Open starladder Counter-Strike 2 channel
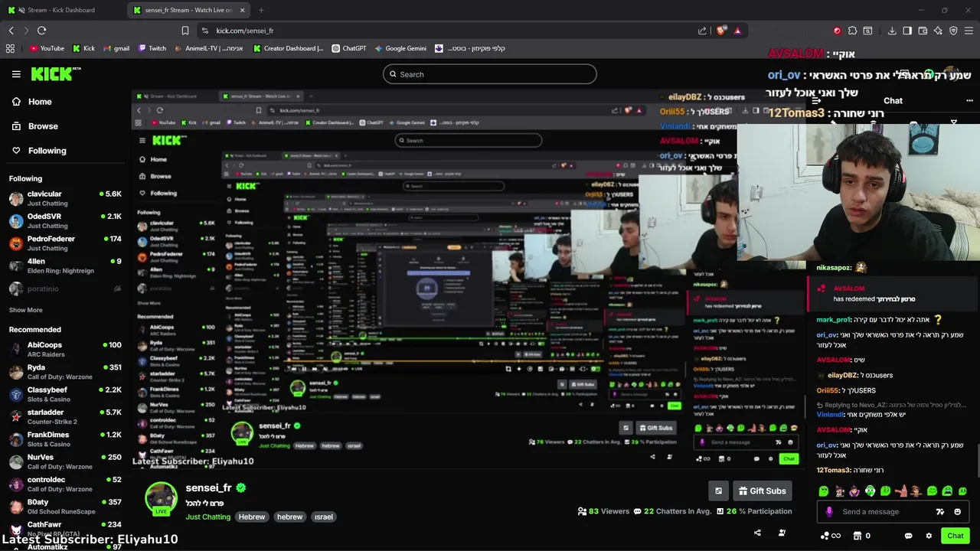Screen dimensions: 980x551 pyautogui.click(x=65, y=416)
